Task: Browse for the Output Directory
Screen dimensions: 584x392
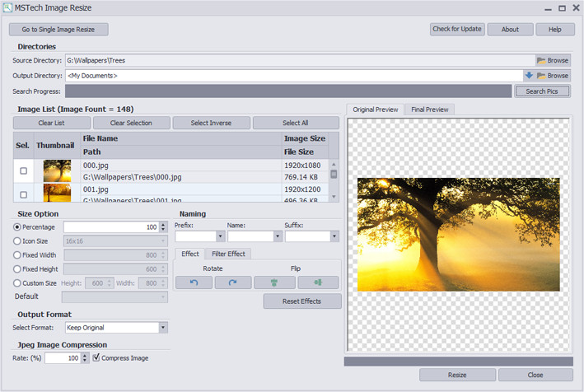Action: click(x=553, y=76)
